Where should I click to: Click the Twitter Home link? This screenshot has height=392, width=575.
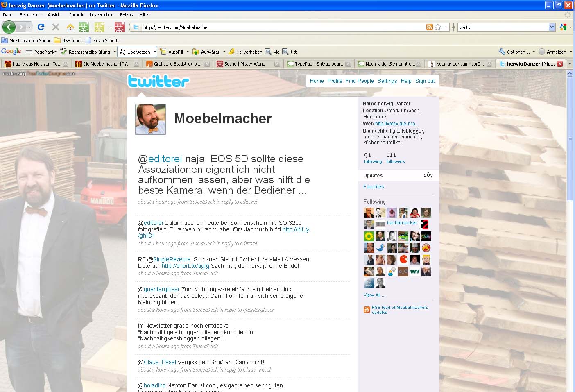tap(317, 81)
